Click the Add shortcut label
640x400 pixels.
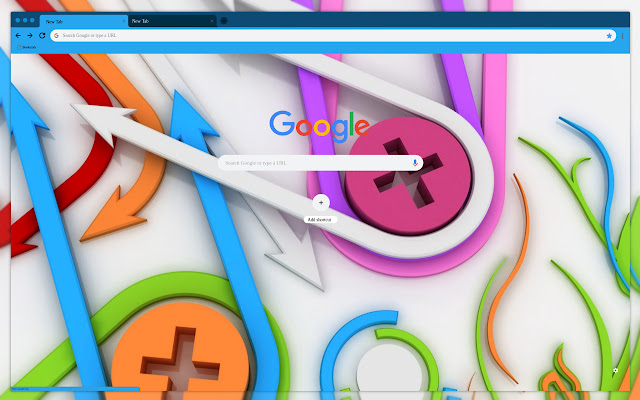coord(320,220)
